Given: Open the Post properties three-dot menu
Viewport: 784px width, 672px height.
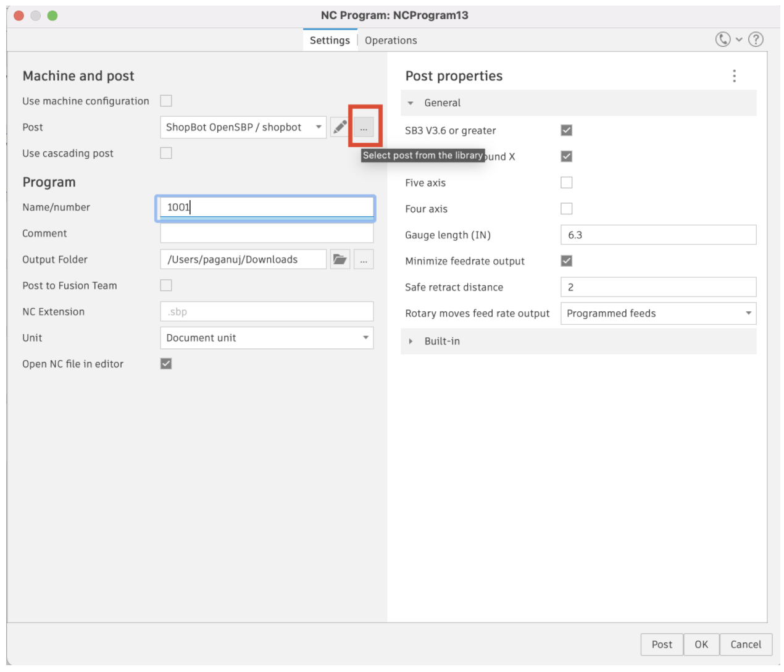Looking at the screenshot, I should pos(734,76).
